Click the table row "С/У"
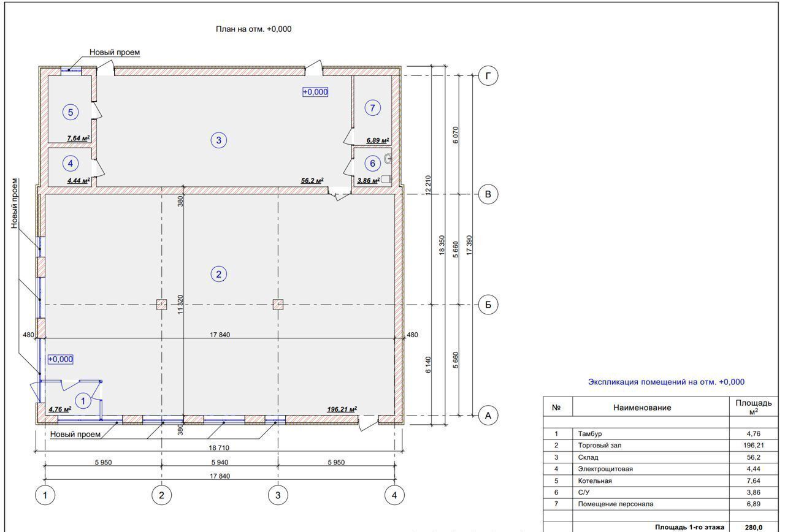Screen dimensions: 785x532 tap(661, 492)
